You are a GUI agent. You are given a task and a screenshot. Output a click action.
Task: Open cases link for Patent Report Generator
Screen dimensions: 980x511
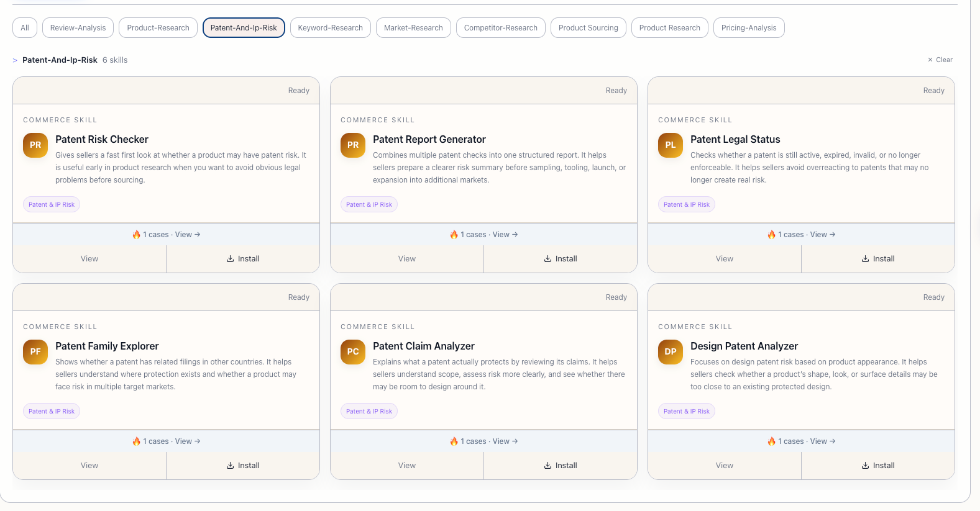click(x=483, y=235)
